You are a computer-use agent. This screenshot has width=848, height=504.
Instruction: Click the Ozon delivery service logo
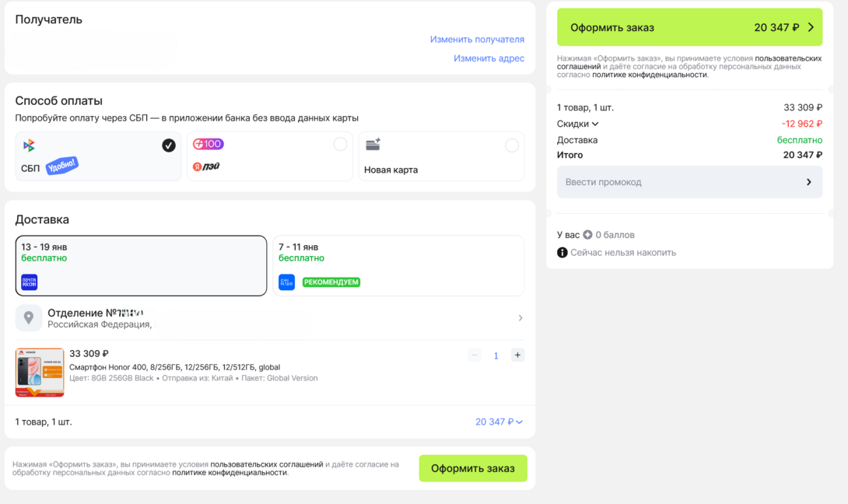pyautogui.click(x=286, y=282)
